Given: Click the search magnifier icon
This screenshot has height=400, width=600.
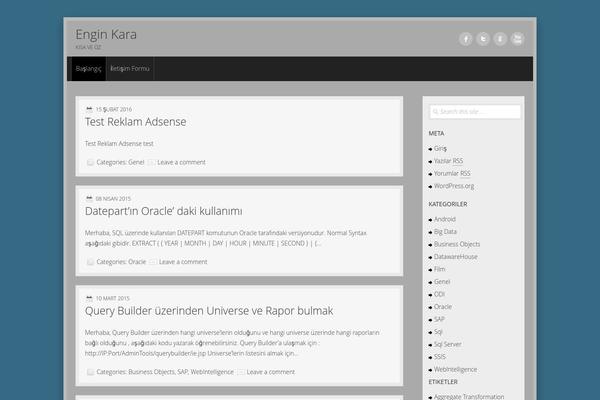Looking at the screenshot, I should (435, 112).
